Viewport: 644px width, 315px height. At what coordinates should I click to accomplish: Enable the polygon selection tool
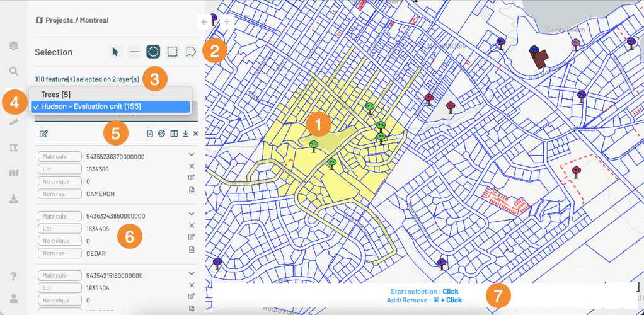(191, 52)
